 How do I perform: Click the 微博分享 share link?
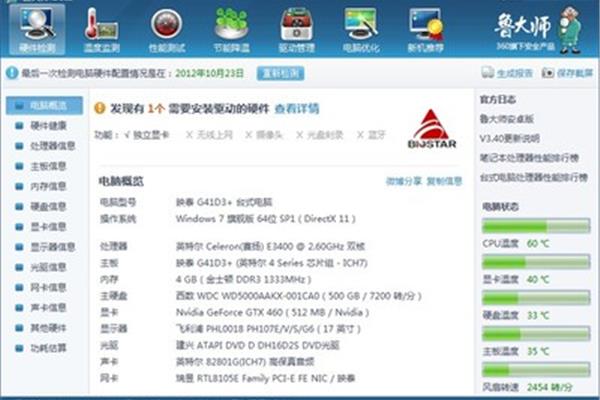403,181
